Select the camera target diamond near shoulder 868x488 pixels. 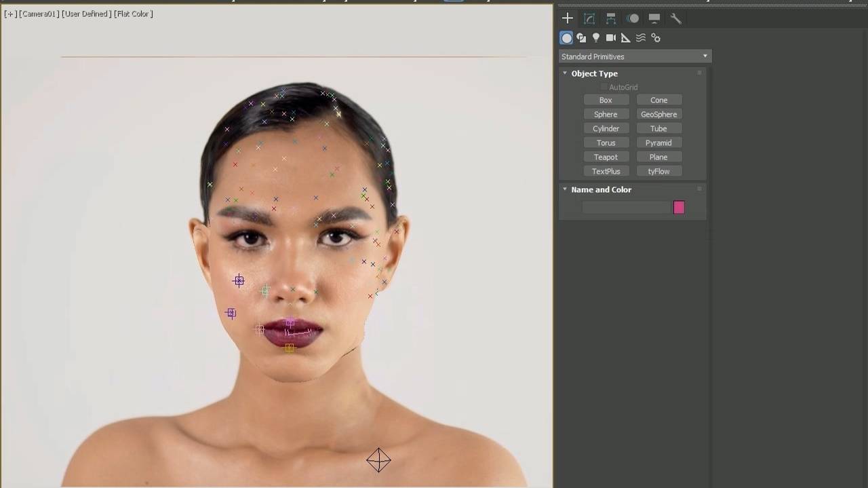(x=378, y=460)
